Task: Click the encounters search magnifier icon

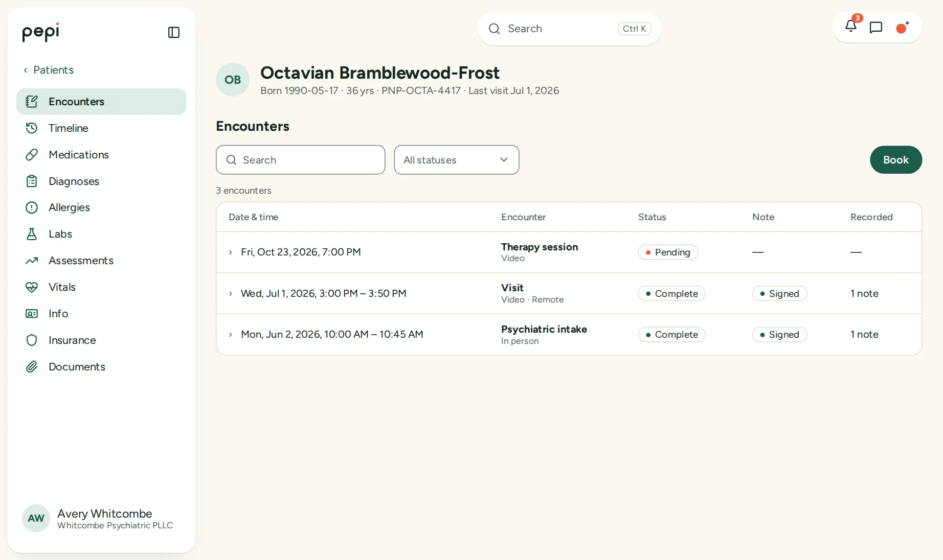Action: [231, 160]
